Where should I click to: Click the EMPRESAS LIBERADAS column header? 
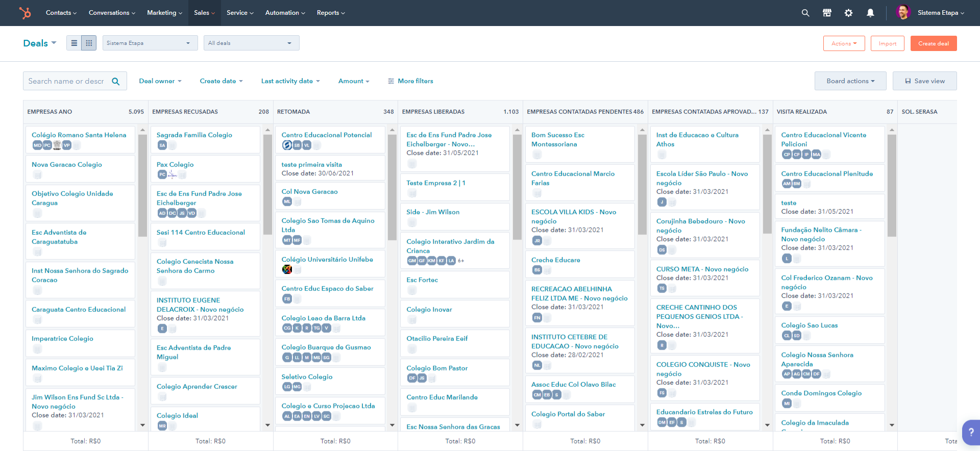(460, 112)
